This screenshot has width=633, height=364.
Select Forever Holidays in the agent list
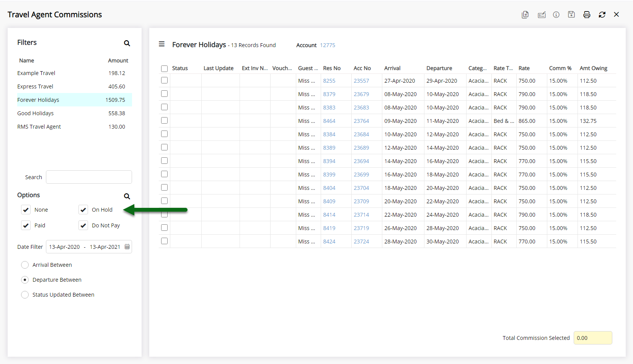(x=75, y=100)
